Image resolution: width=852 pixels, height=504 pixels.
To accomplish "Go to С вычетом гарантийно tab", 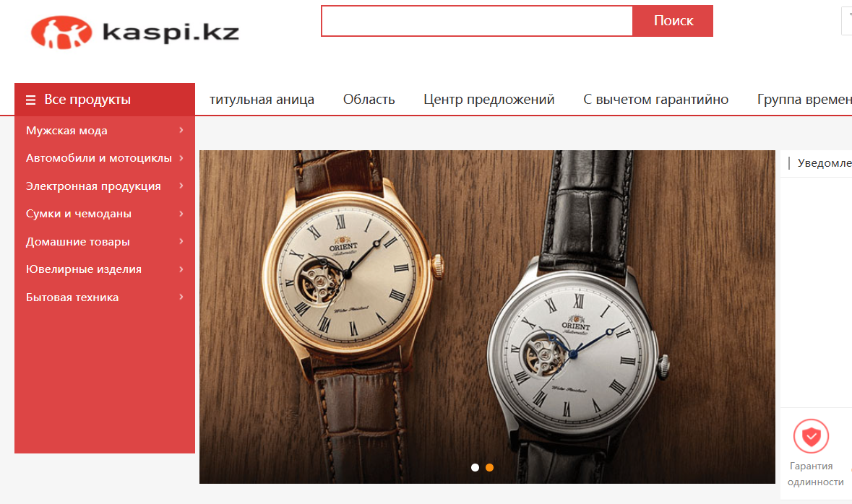I will 656,100.
